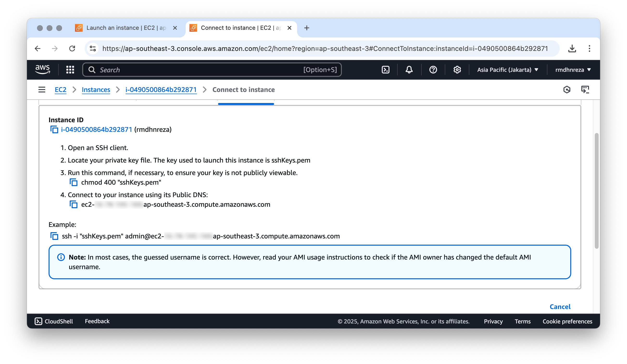627x364 pixels.
Task: Go to EC2 breadcrumb
Action: 60,90
